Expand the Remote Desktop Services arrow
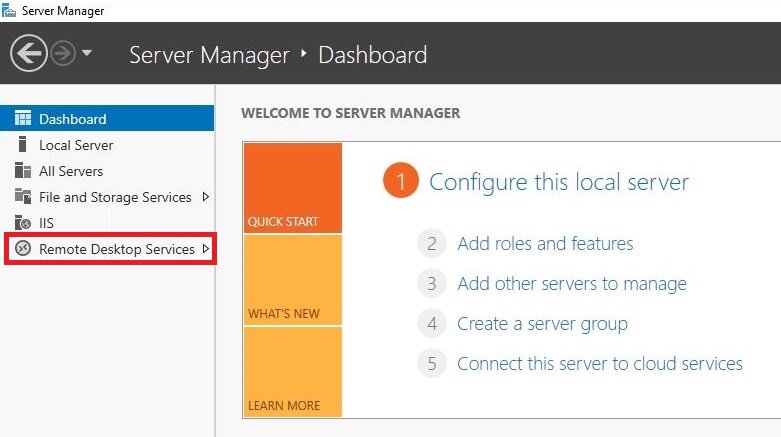Image resolution: width=781 pixels, height=437 pixels. click(x=206, y=249)
